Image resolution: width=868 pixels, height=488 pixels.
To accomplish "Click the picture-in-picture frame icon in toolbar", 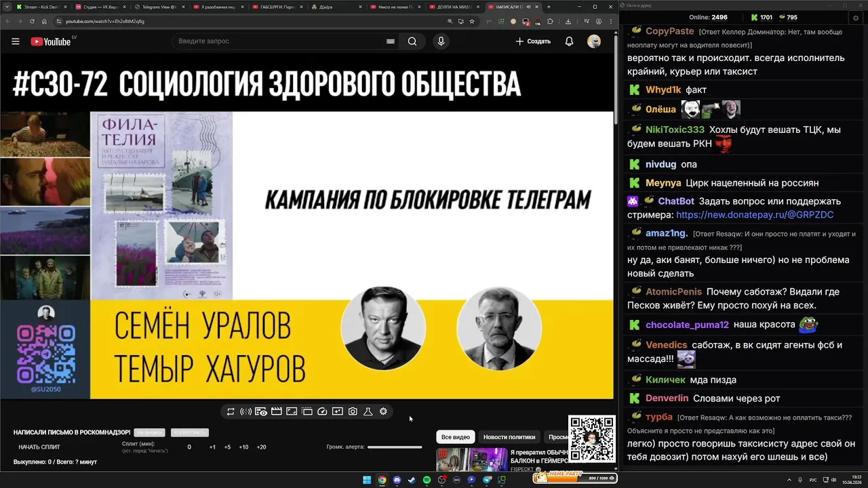I will [x=292, y=411].
